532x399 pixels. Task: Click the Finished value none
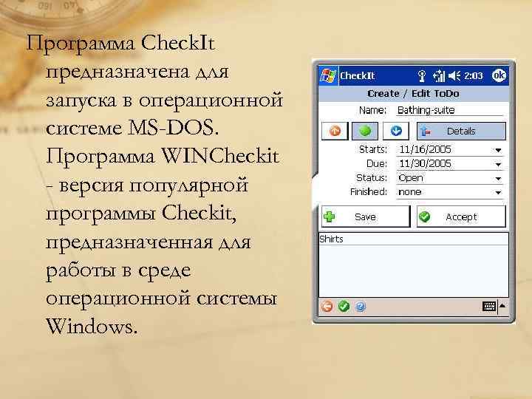410,192
